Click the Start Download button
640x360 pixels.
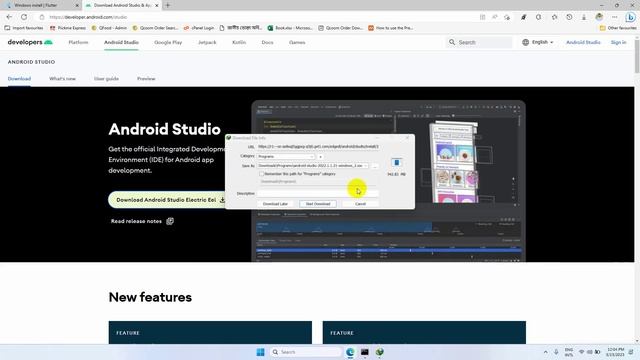coord(318,204)
